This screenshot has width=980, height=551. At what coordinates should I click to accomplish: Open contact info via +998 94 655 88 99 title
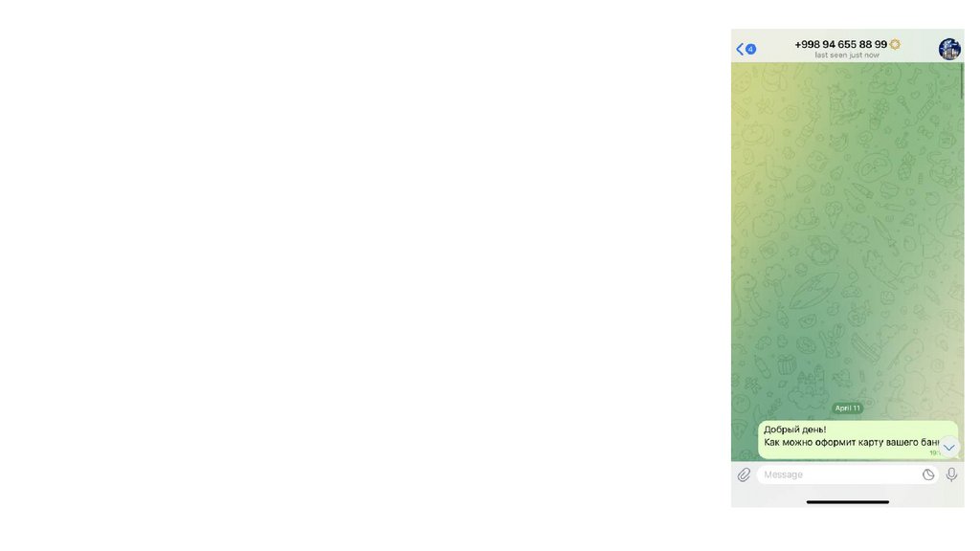(x=840, y=44)
